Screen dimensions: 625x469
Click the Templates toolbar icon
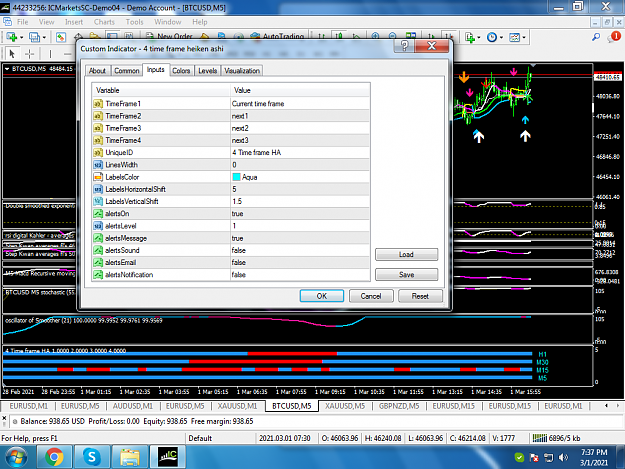pyautogui.click(x=515, y=37)
